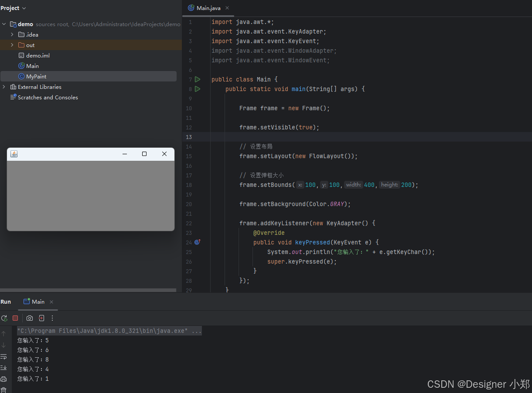Toggle soft-wrap in the console
Screen dimensions: 532x393
(x=3, y=356)
